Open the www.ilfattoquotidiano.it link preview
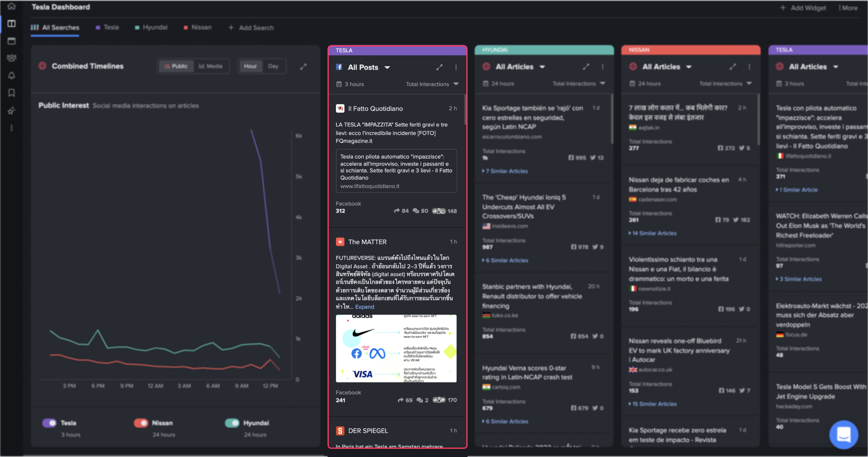This screenshot has width=868, height=457. (396, 171)
